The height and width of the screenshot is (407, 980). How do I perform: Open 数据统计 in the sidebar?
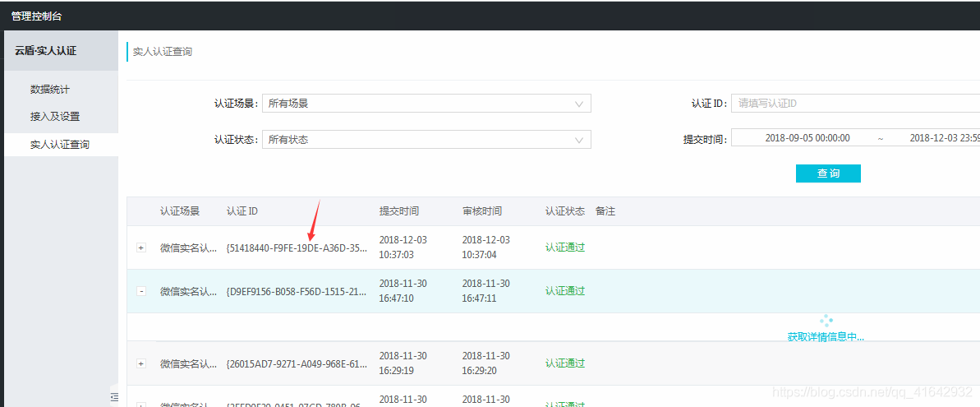tap(50, 90)
